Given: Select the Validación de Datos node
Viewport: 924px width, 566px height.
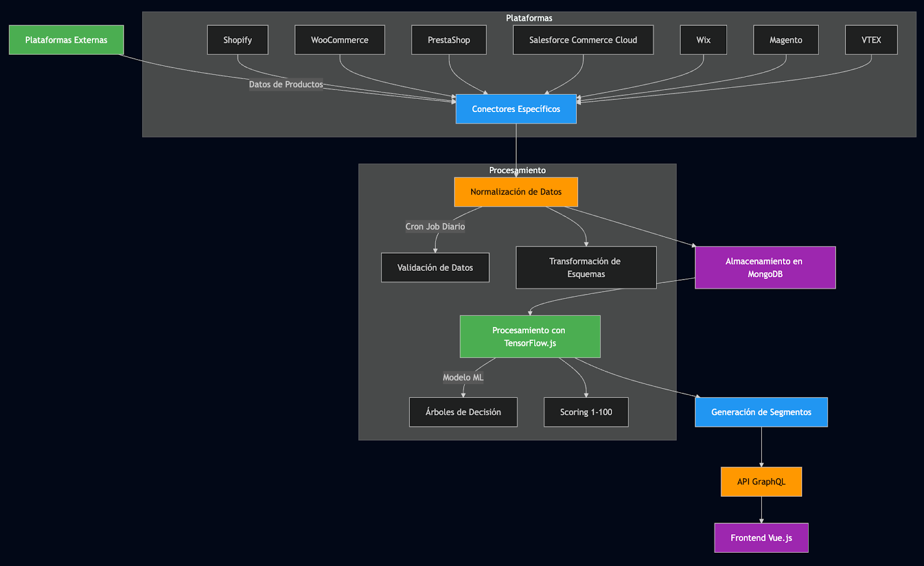Looking at the screenshot, I should [x=435, y=267].
